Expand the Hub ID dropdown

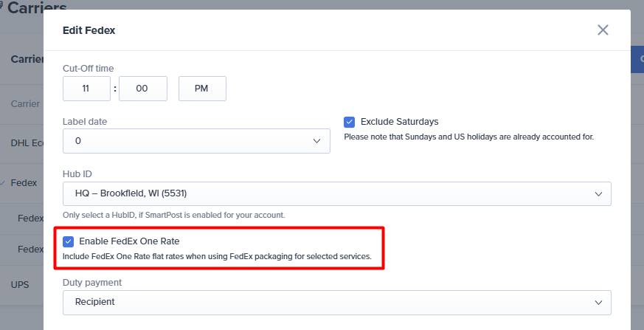pyautogui.click(x=337, y=193)
